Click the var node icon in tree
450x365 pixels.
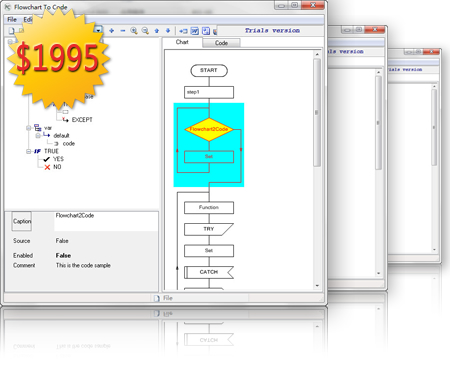pos(38,128)
